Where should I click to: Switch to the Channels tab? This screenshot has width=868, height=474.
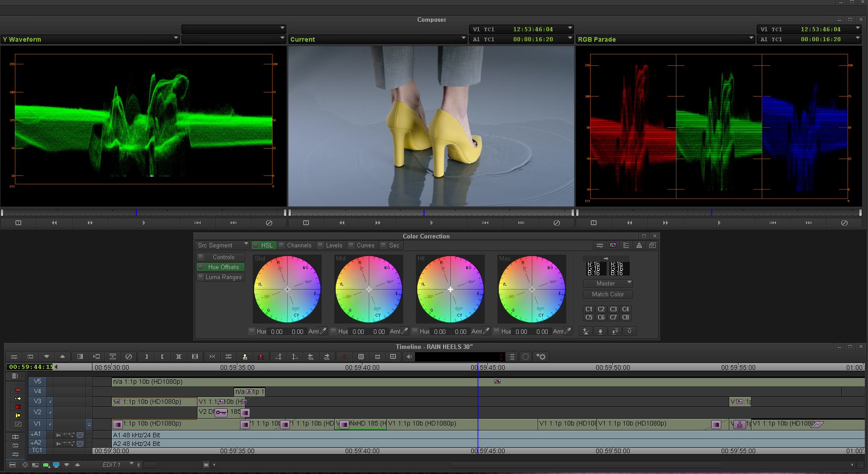pos(299,245)
